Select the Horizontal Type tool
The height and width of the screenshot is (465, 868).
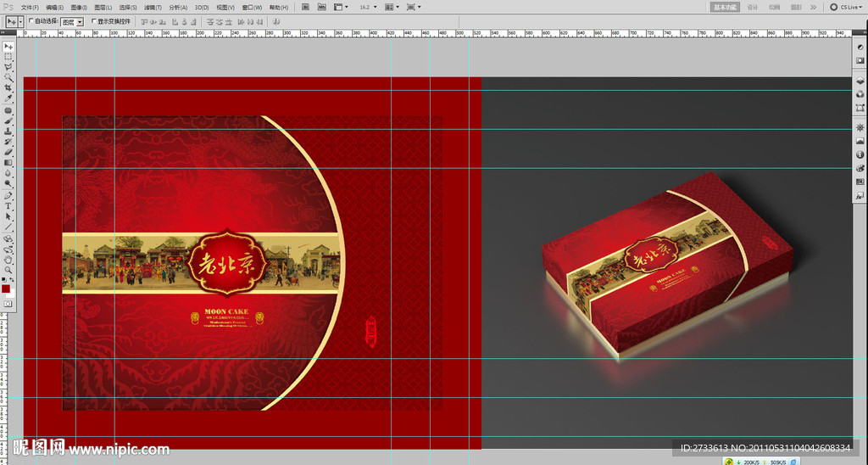(8, 205)
